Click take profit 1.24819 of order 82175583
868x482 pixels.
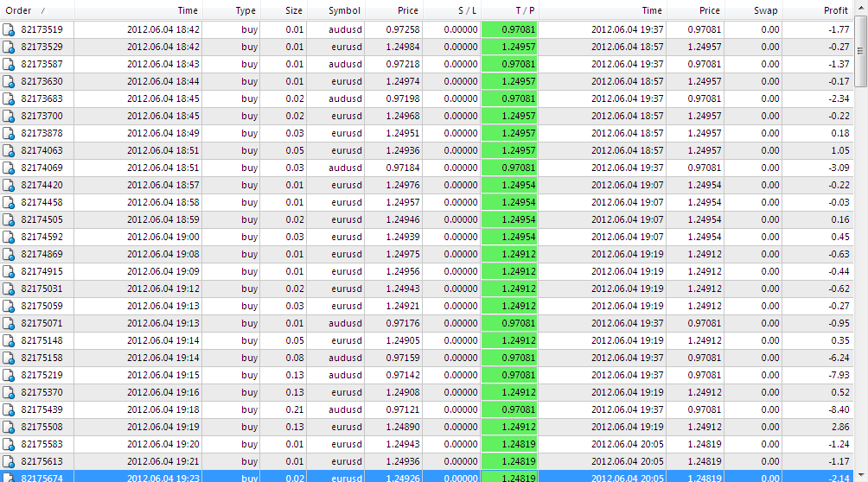click(518, 444)
